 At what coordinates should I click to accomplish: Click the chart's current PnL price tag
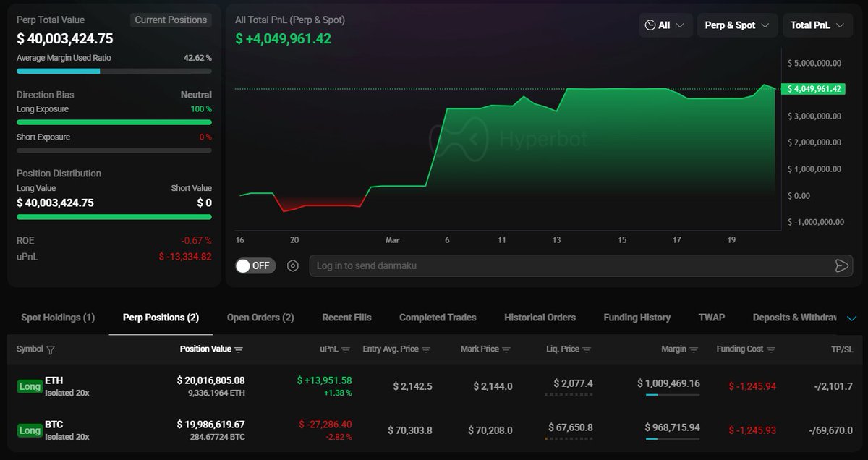point(813,89)
